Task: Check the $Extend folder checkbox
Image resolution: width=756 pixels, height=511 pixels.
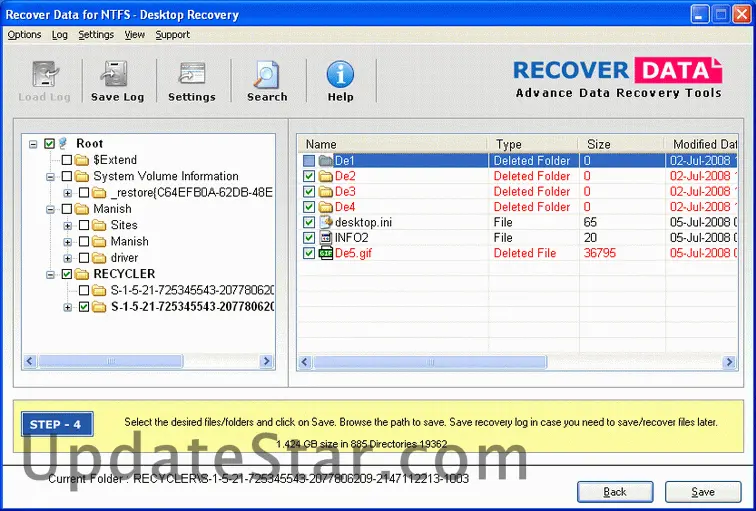Action: pyautogui.click(x=67, y=160)
